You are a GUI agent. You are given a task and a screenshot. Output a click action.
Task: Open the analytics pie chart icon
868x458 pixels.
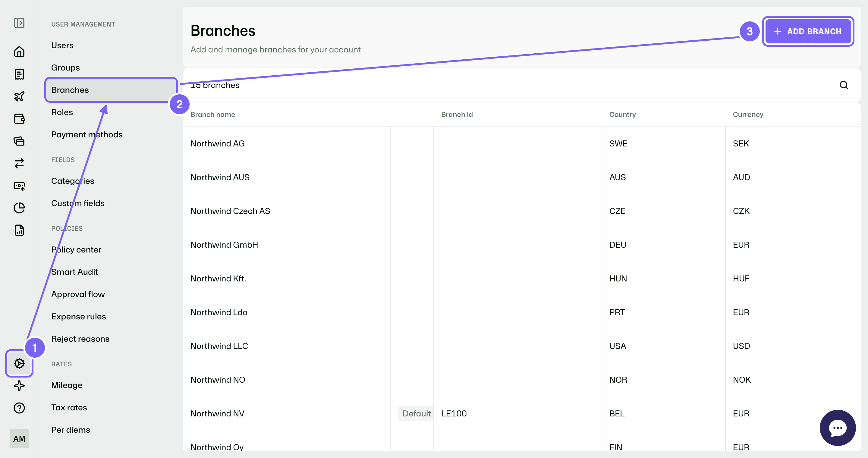pyautogui.click(x=19, y=208)
